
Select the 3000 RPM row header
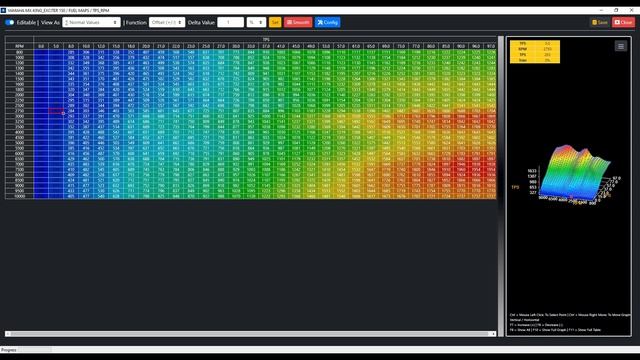click(19, 116)
